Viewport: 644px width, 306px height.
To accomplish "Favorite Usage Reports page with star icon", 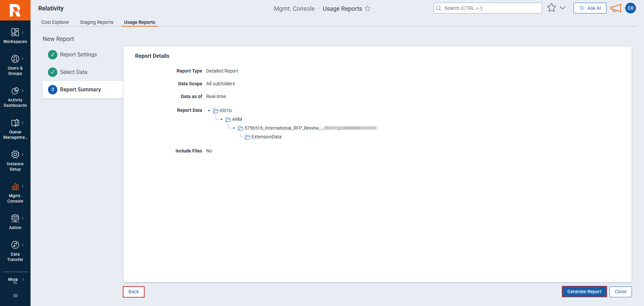I will 368,9.
